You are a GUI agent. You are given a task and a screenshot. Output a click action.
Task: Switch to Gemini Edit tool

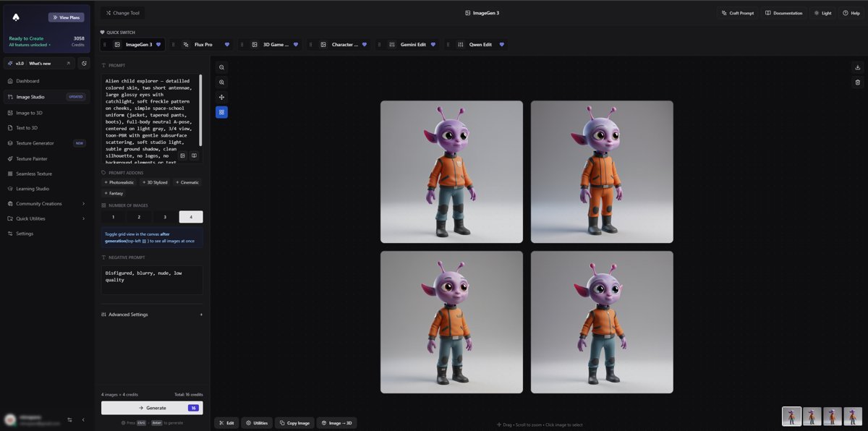coord(409,45)
